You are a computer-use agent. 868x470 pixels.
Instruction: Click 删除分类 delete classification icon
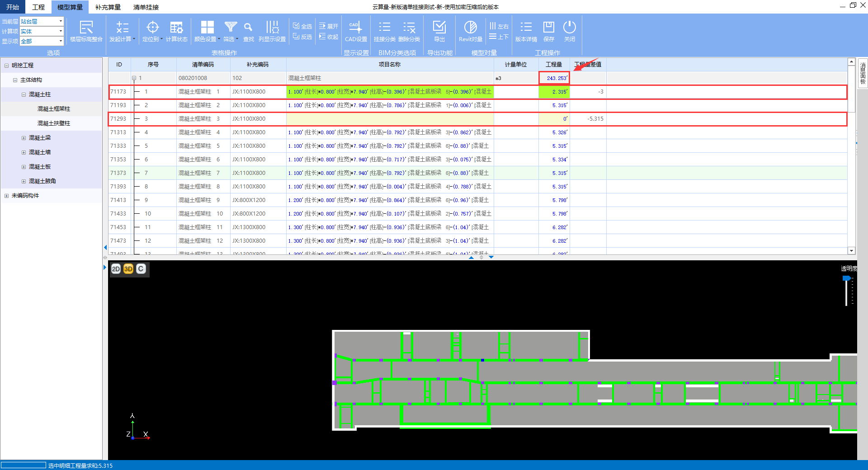[409, 31]
